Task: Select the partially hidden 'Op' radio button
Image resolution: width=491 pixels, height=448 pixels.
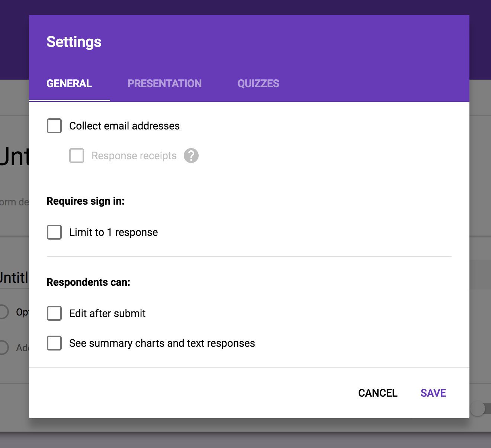Action: click(3, 312)
